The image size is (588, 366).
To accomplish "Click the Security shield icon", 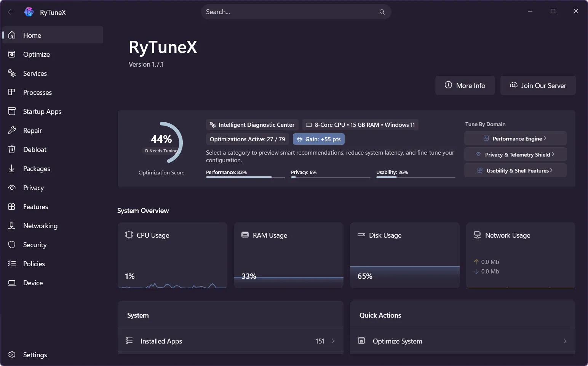I will pyautogui.click(x=12, y=245).
